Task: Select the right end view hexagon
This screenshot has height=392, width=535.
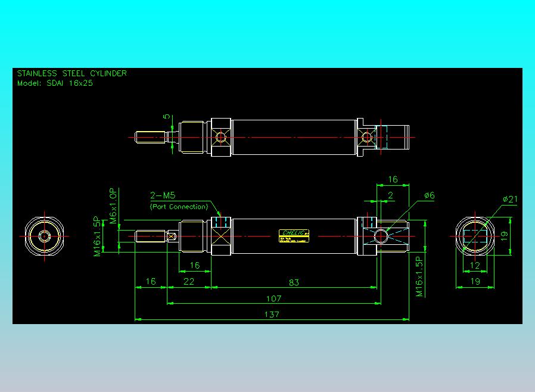Action: [475, 236]
